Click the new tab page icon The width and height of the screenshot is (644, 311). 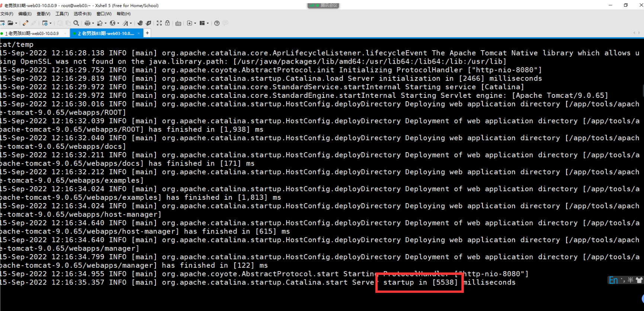click(189, 23)
